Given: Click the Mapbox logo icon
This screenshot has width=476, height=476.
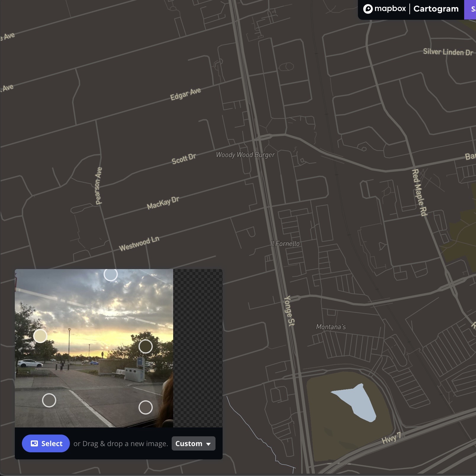Looking at the screenshot, I should click(369, 9).
